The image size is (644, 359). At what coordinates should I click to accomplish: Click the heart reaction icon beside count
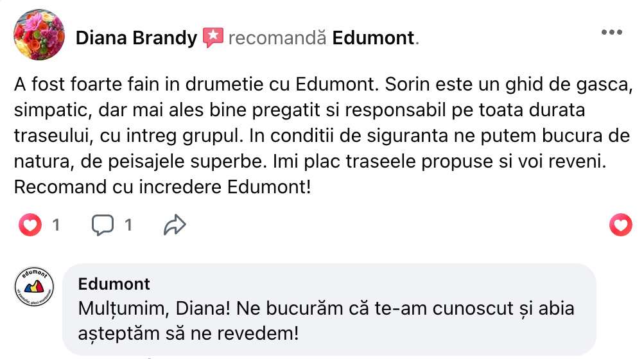tap(30, 224)
